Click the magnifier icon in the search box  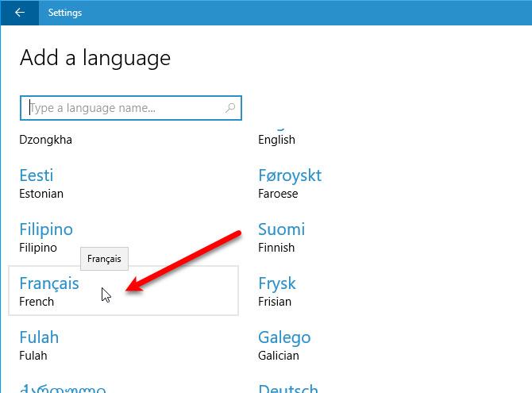point(231,108)
